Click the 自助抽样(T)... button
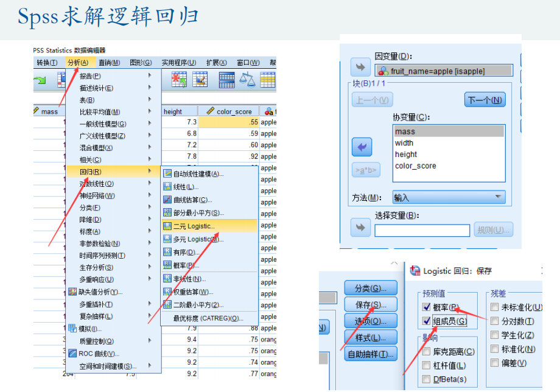 click(x=371, y=354)
